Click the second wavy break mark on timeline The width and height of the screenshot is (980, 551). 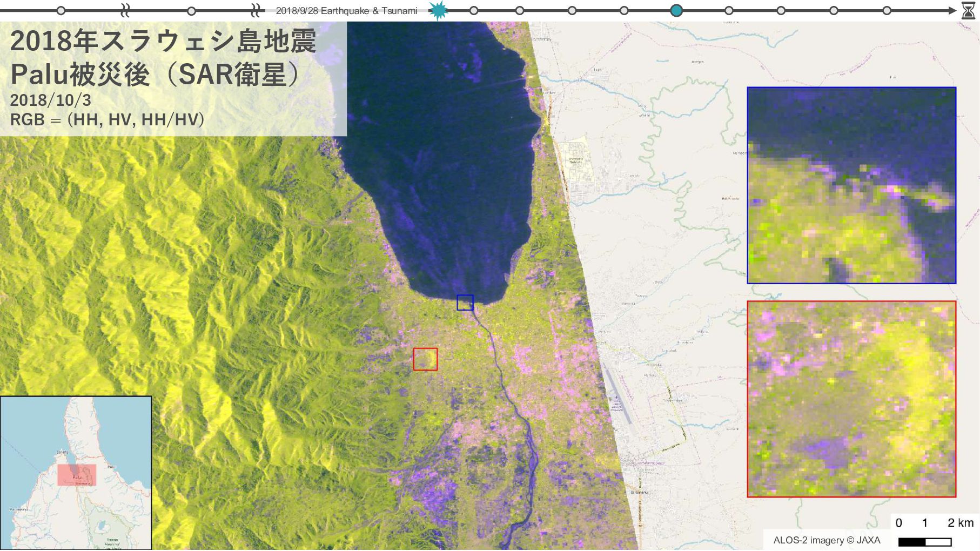[257, 10]
